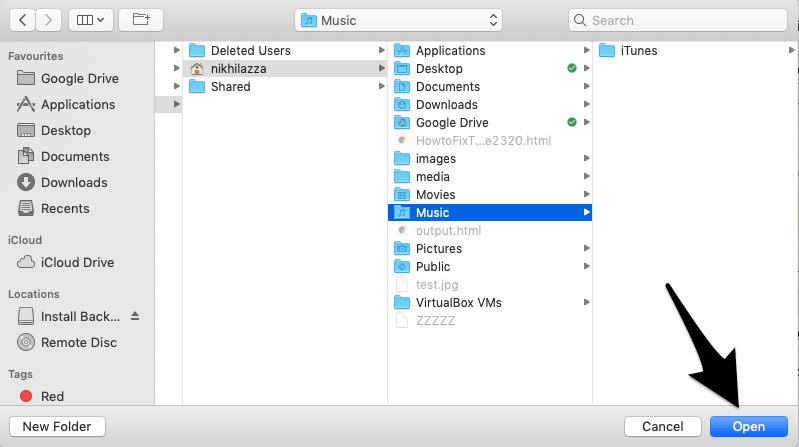Select Downloads in the Favourites sidebar
This screenshot has height=447, width=799.
77,182
